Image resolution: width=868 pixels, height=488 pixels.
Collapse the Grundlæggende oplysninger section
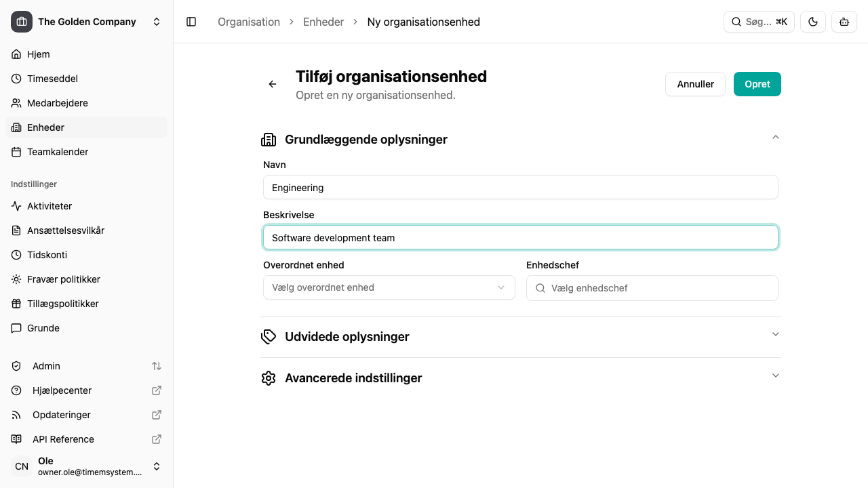click(775, 137)
